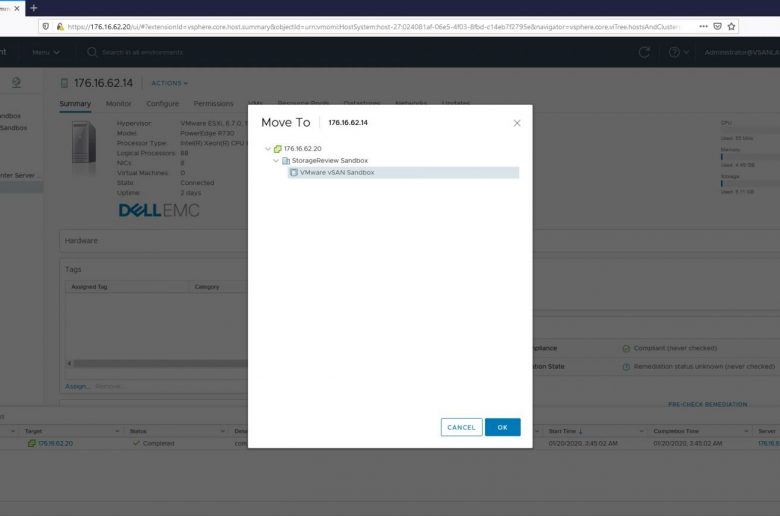Click the host icon next to 176.16.62.14
780x516 pixels.
click(64, 83)
